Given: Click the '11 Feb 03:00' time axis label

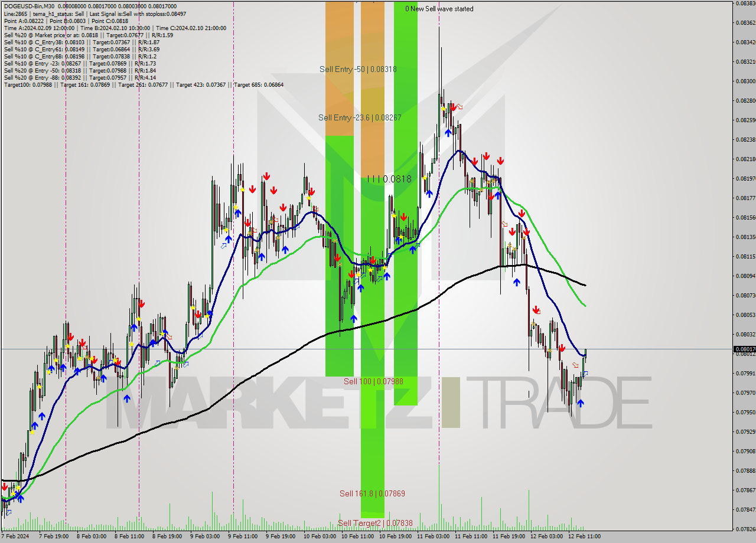Looking at the screenshot, I should [433, 537].
